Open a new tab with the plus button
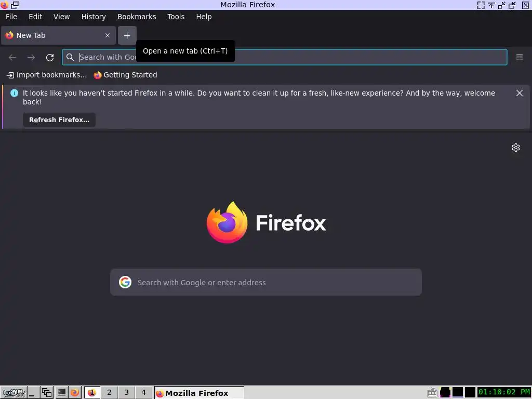Screen dimensions: 532x399 tap(127, 35)
